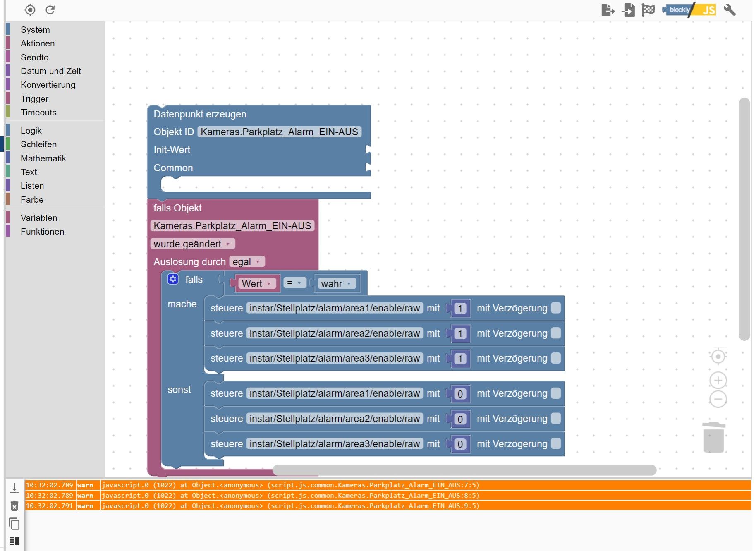Open the 'wahr' boolean dropdown
The width and height of the screenshot is (756, 551).
[337, 283]
